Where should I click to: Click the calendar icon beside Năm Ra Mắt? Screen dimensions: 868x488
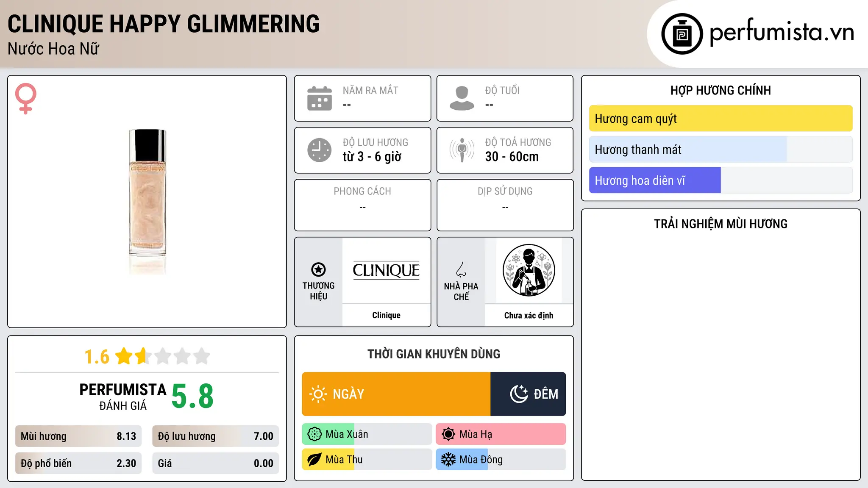[x=320, y=98]
